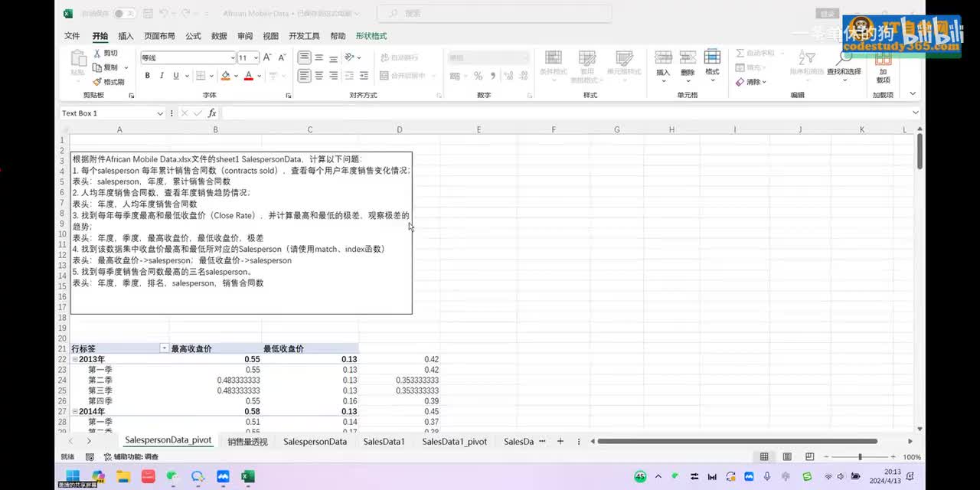Click Top Align icon
Screen dimensions: 980x490
click(305, 57)
